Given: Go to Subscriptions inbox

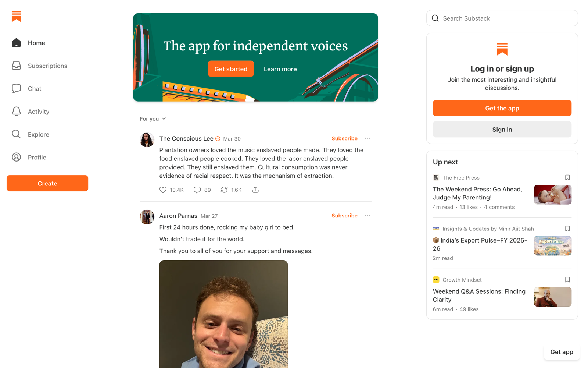Looking at the screenshot, I should tap(17, 66).
